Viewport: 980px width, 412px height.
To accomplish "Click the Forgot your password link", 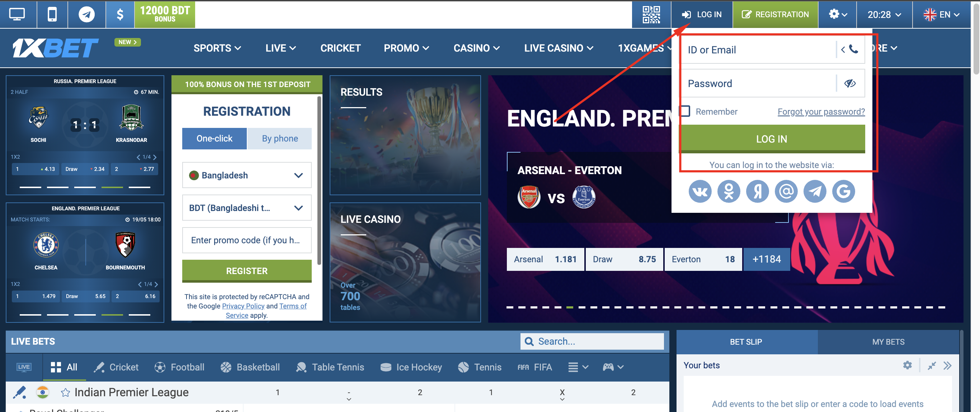I will tap(821, 111).
